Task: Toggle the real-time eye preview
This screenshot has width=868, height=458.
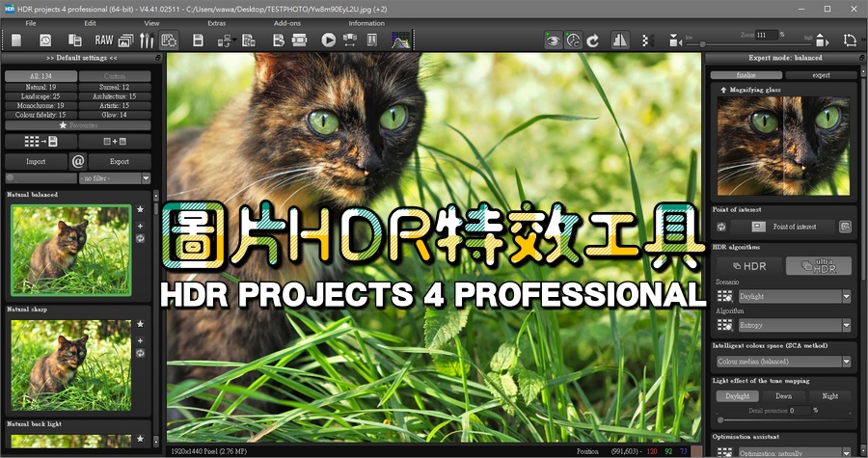Action: (553, 40)
